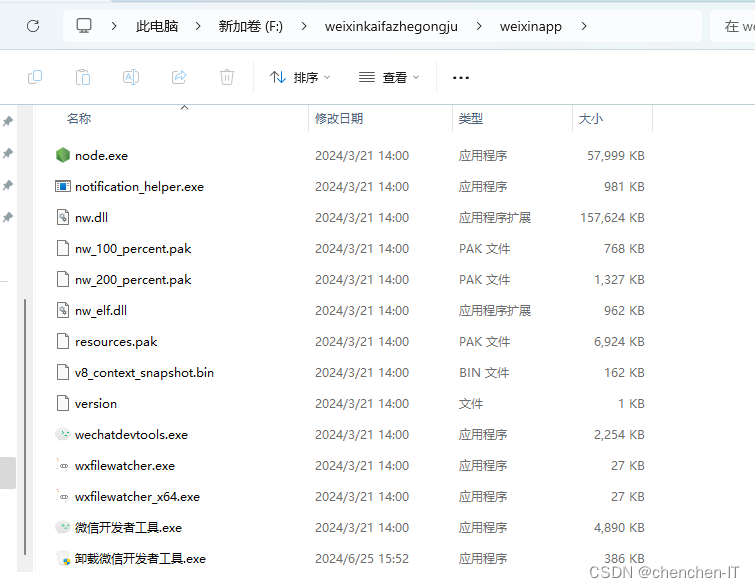
Task: Sort by the 大小 column header
Action: [x=590, y=118]
